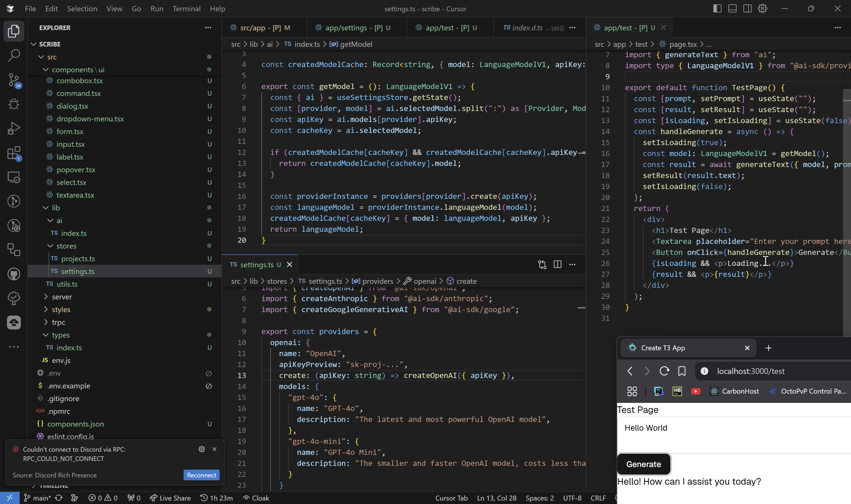Open CarbonHost bookmark in browser

pyautogui.click(x=734, y=391)
